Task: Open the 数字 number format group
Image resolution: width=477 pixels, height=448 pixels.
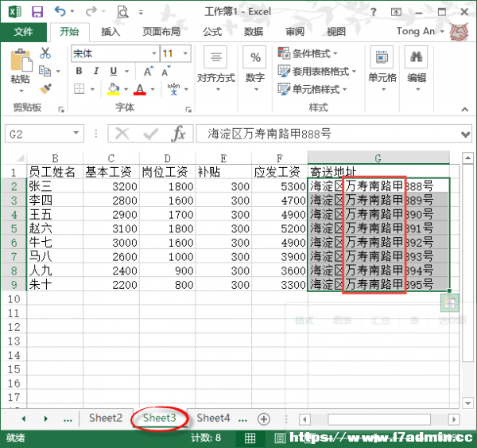Action: click(x=255, y=68)
